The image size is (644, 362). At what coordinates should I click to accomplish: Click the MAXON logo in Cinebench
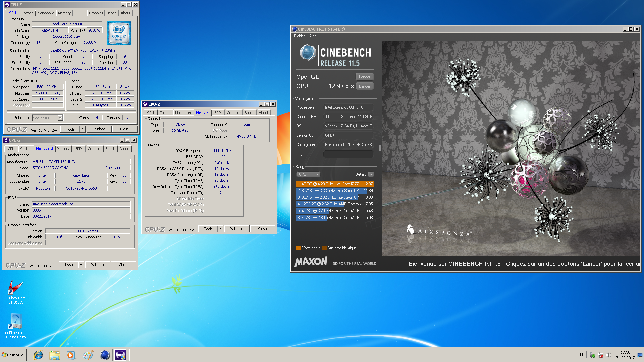click(x=311, y=262)
